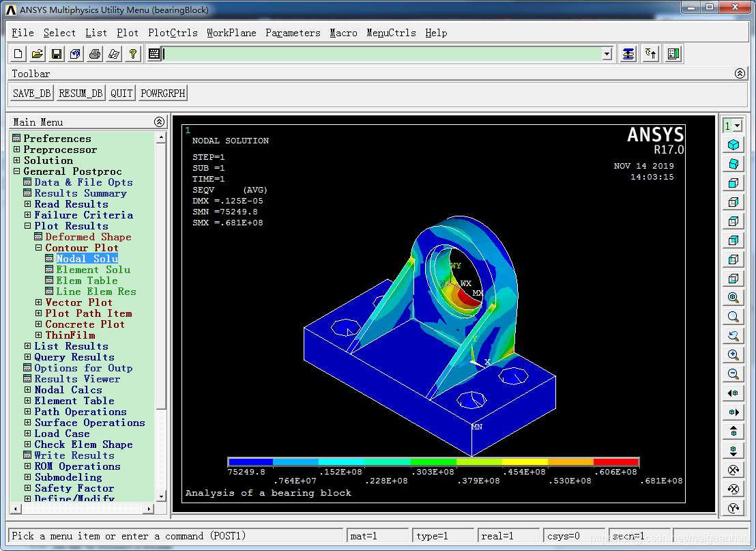The height and width of the screenshot is (551, 756).
Task: Open the active window number dropdown
Action: [x=738, y=126]
